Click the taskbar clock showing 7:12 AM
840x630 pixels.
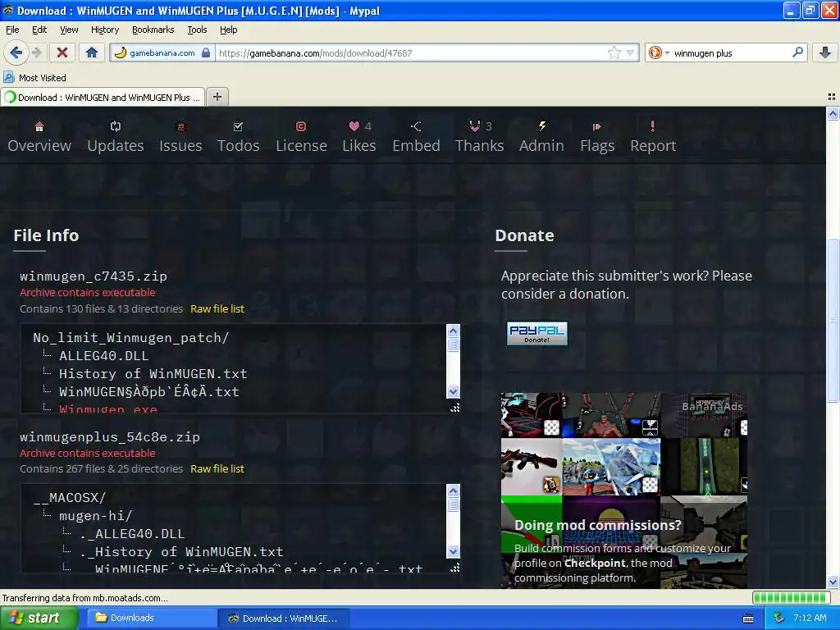click(810, 618)
